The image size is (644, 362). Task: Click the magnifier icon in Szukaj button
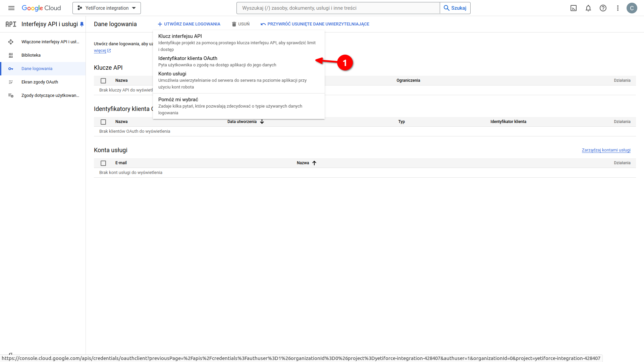pos(446,8)
